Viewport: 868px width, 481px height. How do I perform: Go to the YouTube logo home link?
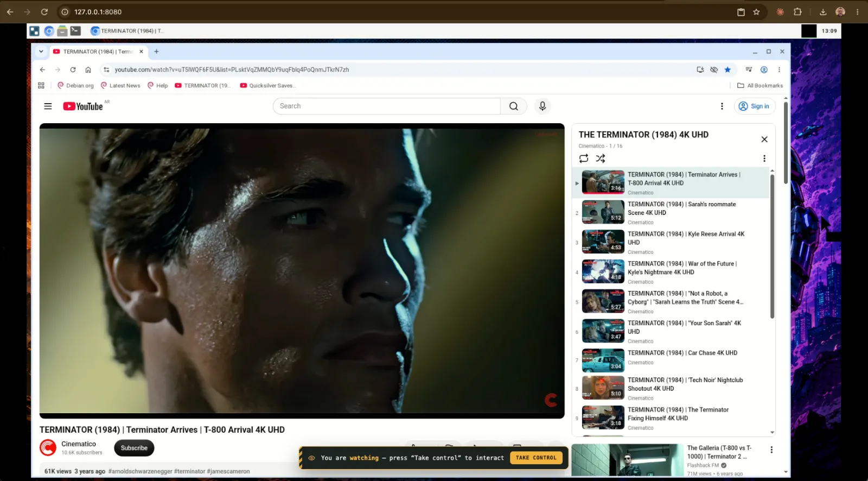pyautogui.click(x=83, y=106)
